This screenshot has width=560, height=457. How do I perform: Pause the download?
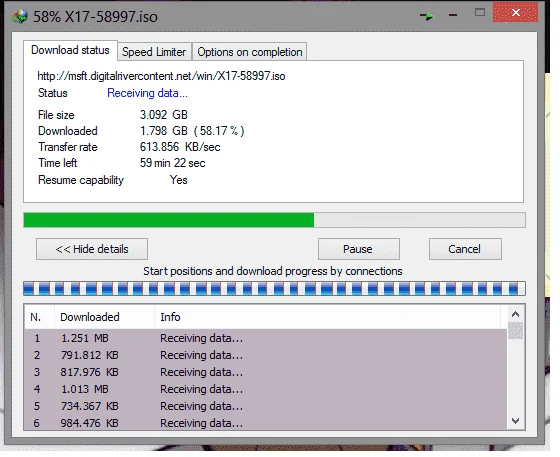[x=359, y=249]
